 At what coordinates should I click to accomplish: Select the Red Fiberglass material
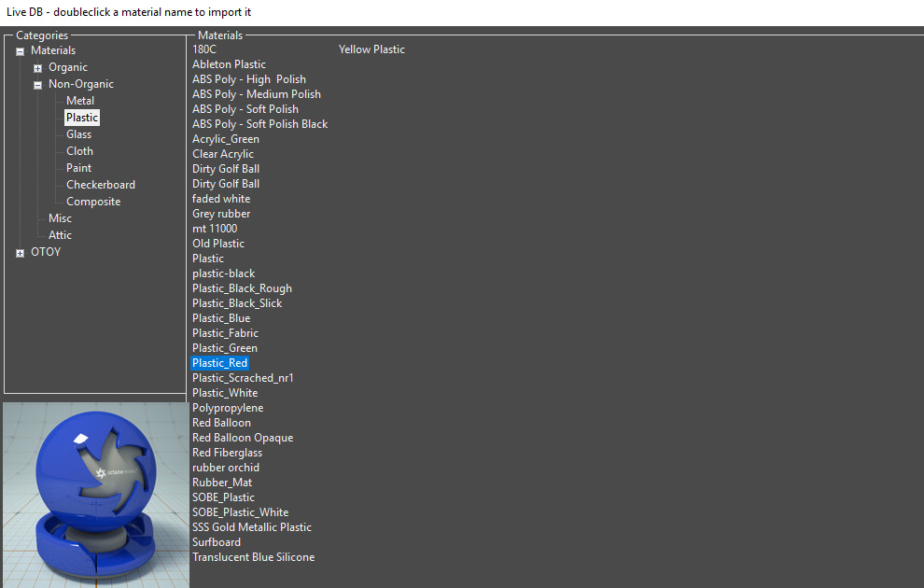[x=228, y=453]
